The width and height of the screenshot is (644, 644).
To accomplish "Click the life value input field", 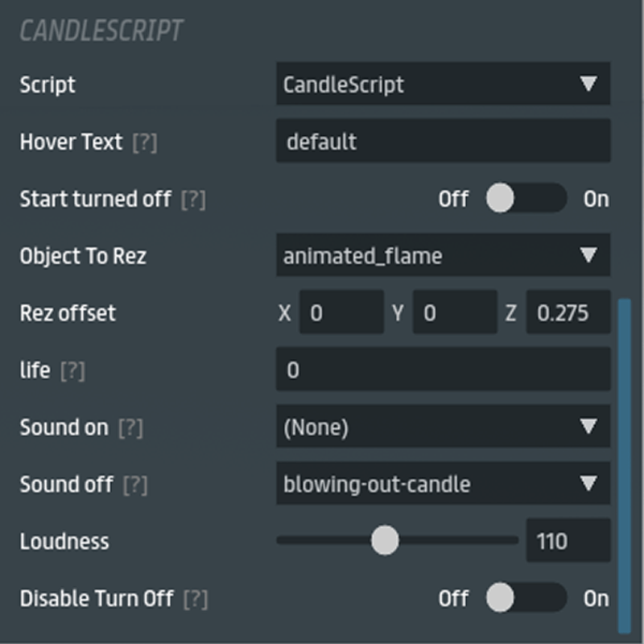I will [x=443, y=370].
